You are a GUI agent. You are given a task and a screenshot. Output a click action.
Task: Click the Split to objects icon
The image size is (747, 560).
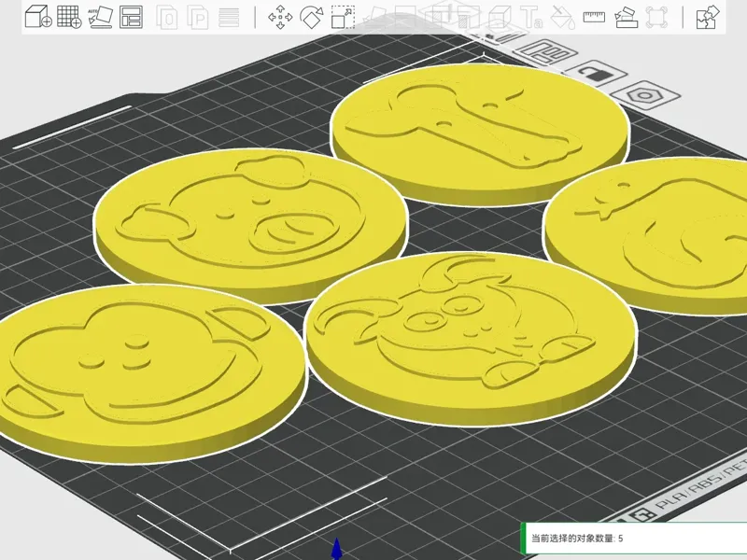pos(168,18)
